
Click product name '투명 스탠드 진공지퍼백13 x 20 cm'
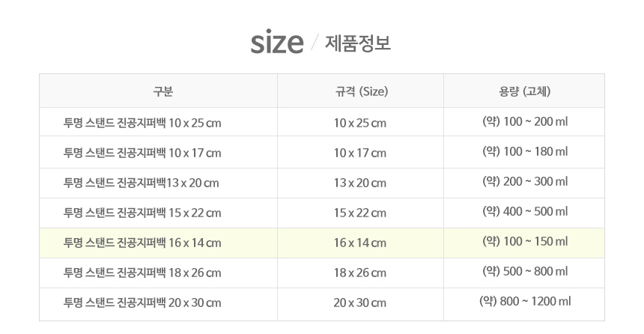(x=142, y=183)
